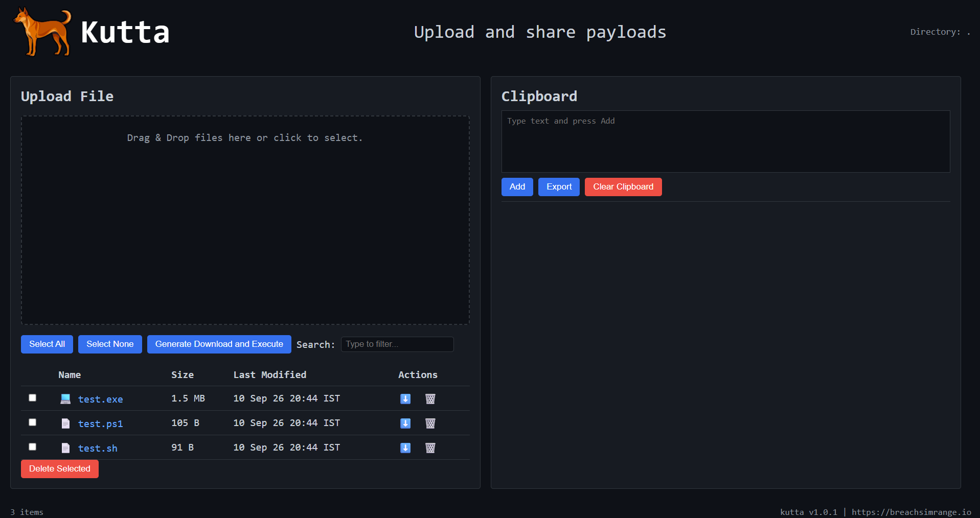Open the test.ps1 file link
Image resolution: width=980 pixels, height=518 pixels.
[101, 424]
